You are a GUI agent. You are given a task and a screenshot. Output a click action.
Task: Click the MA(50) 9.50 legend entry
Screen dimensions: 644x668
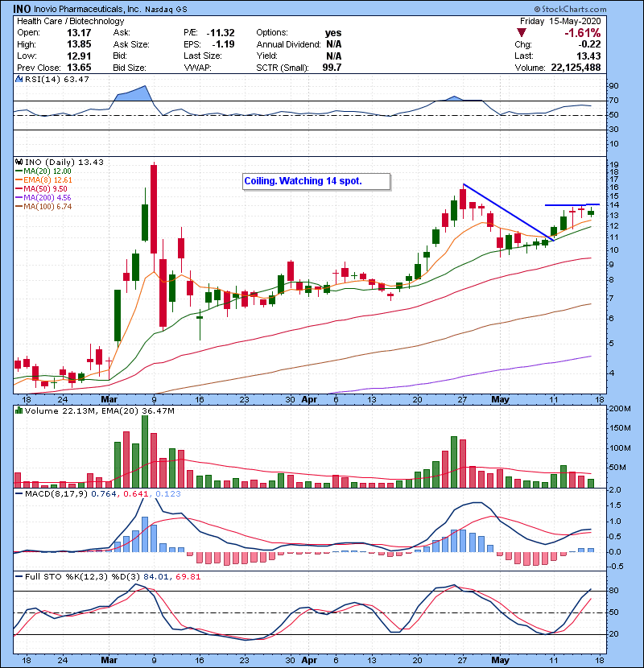[41, 188]
